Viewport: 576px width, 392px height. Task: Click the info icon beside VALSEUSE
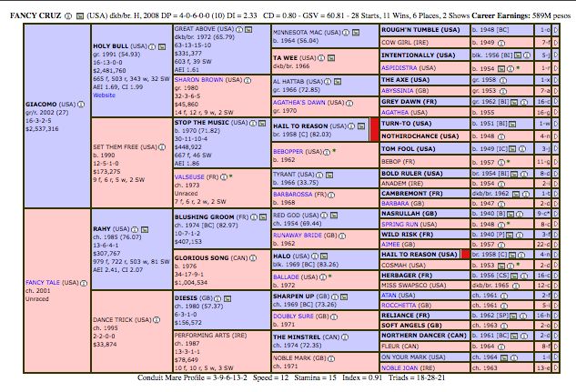click(224, 177)
